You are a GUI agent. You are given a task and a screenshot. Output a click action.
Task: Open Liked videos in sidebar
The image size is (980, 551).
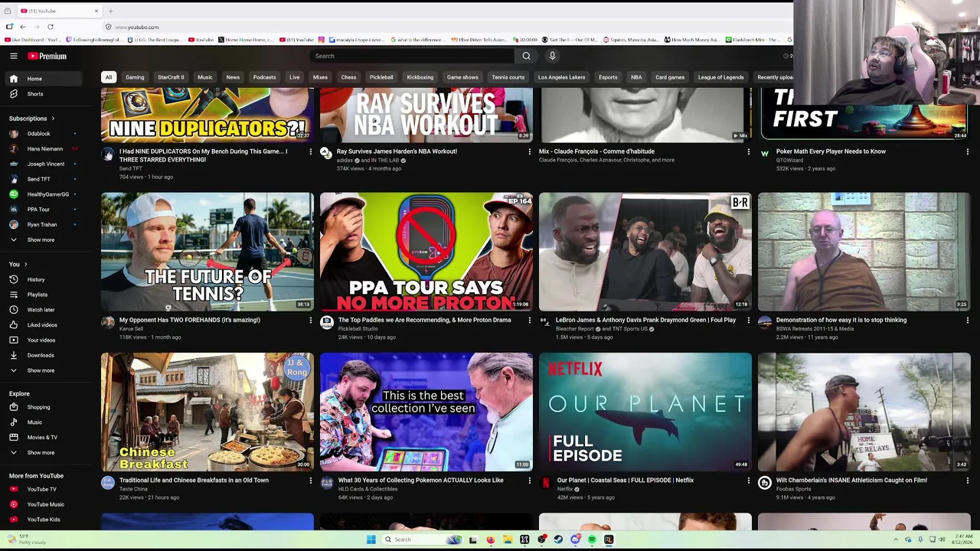(44, 325)
